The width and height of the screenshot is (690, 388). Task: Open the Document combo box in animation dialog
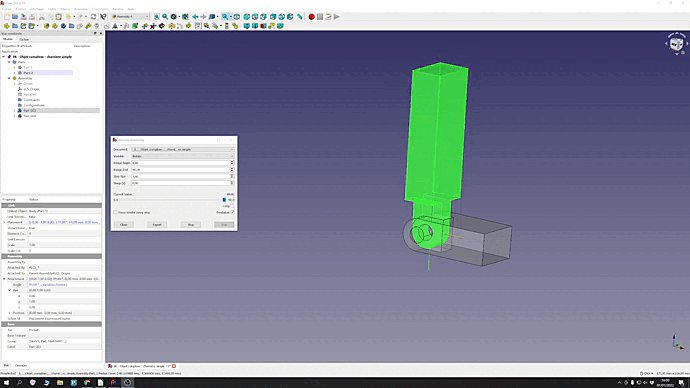[183, 150]
